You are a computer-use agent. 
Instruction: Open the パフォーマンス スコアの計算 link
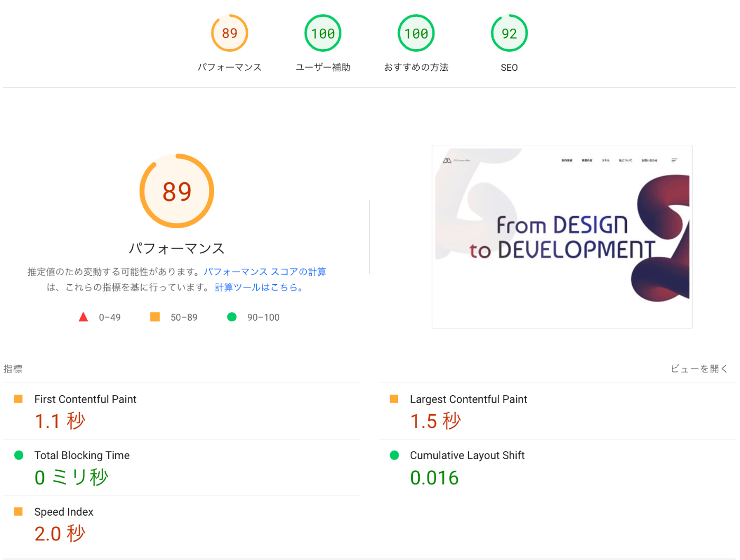pyautogui.click(x=265, y=272)
